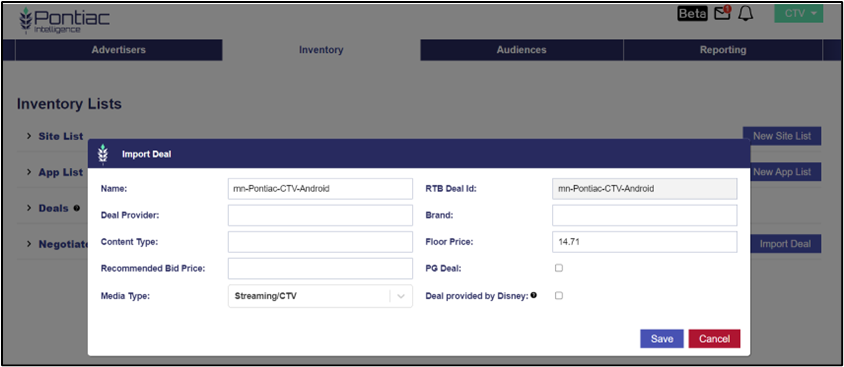Image resolution: width=844 pixels, height=367 pixels.
Task: Click the Beta badge icon
Action: coord(692,14)
